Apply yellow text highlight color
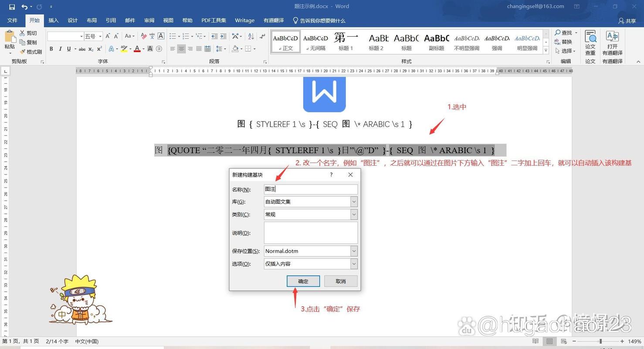This screenshot has height=349, width=644. pos(124,49)
